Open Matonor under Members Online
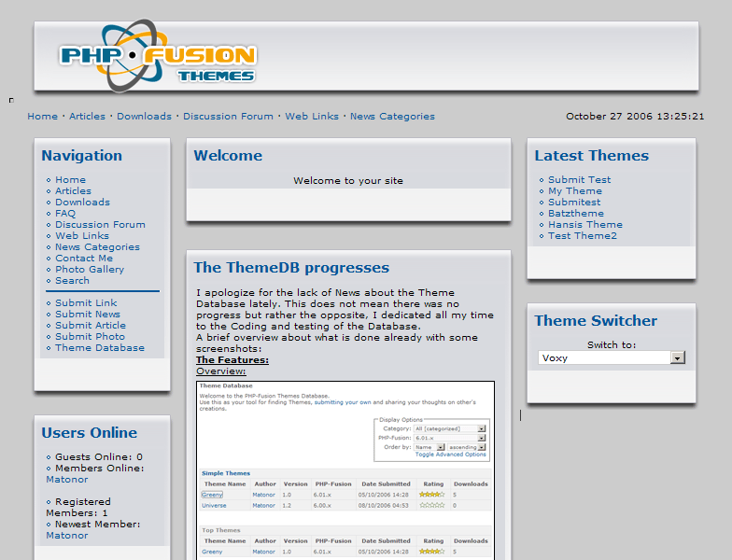The width and height of the screenshot is (732, 560). pyautogui.click(x=67, y=480)
